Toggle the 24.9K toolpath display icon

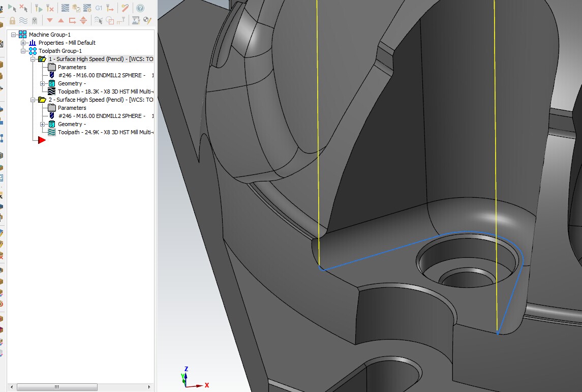click(52, 133)
